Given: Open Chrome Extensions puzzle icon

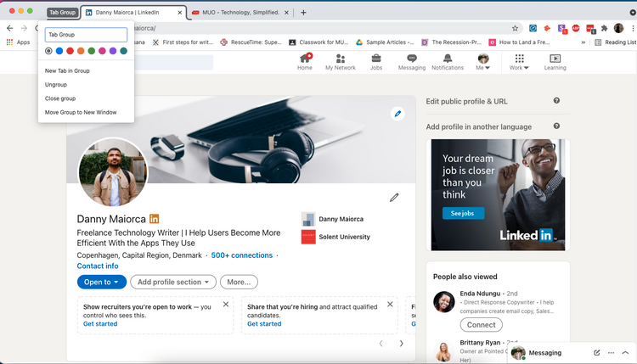Looking at the screenshot, I should (604, 28).
